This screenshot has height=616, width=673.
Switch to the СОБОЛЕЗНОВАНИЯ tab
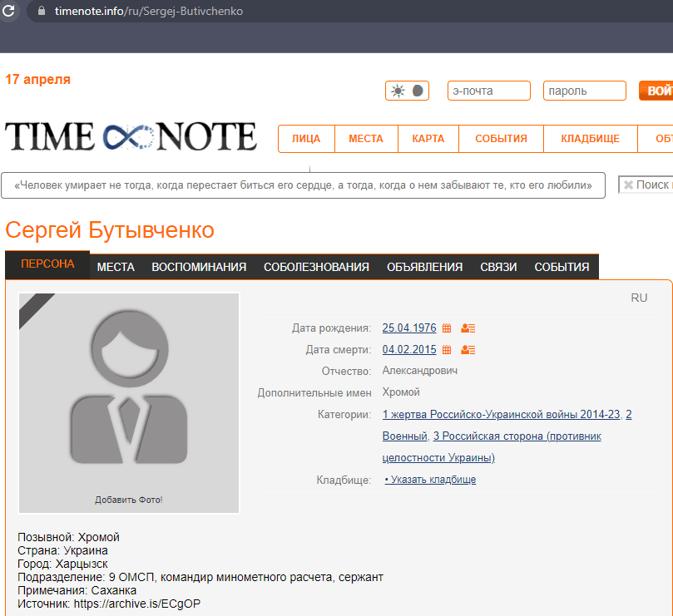(316, 267)
